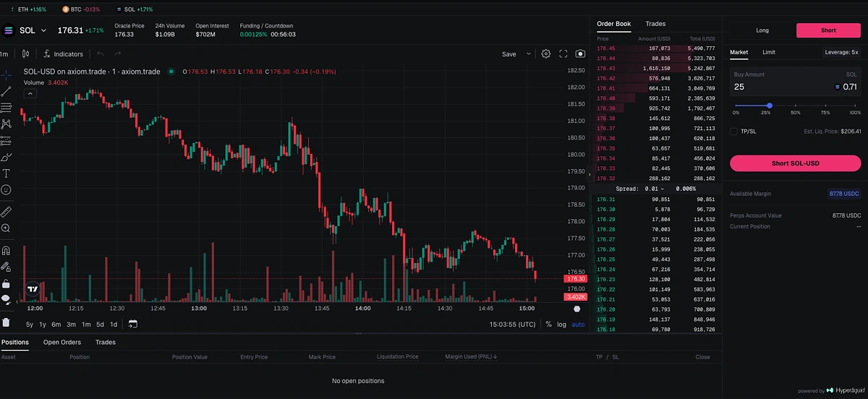Choose Limit order type

[x=769, y=52]
